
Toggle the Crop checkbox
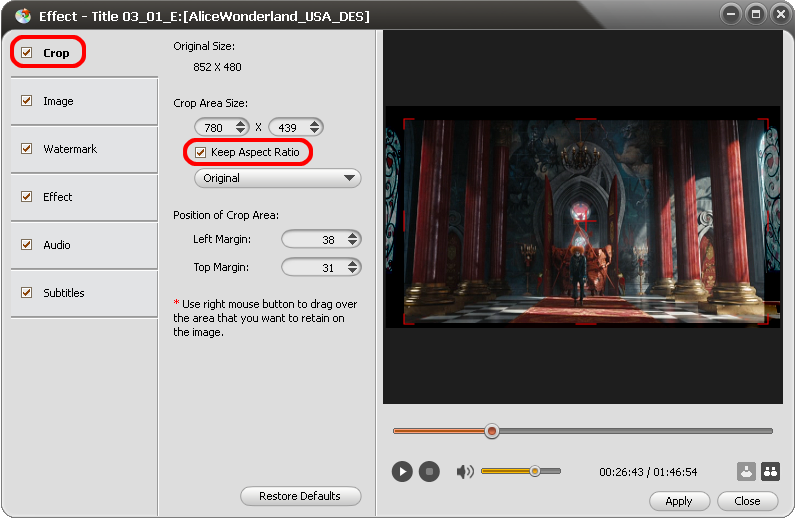[x=26, y=52]
